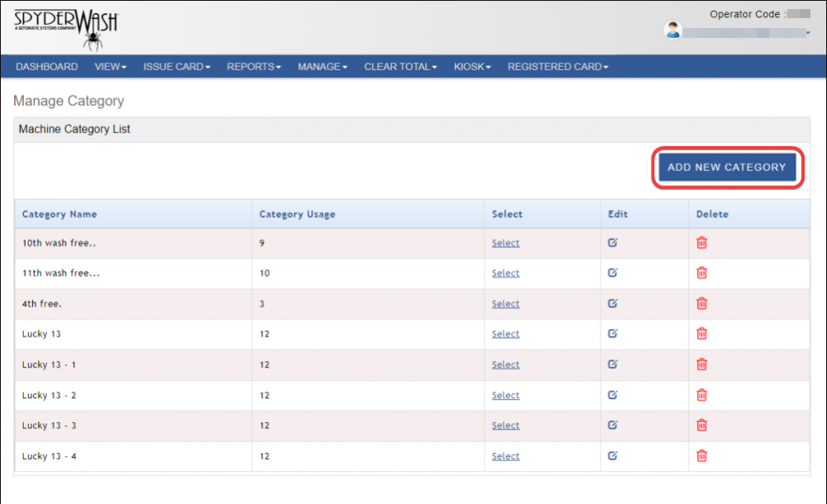Select the 10th wash free.. category
Screen dimensions: 827x504
(505, 243)
